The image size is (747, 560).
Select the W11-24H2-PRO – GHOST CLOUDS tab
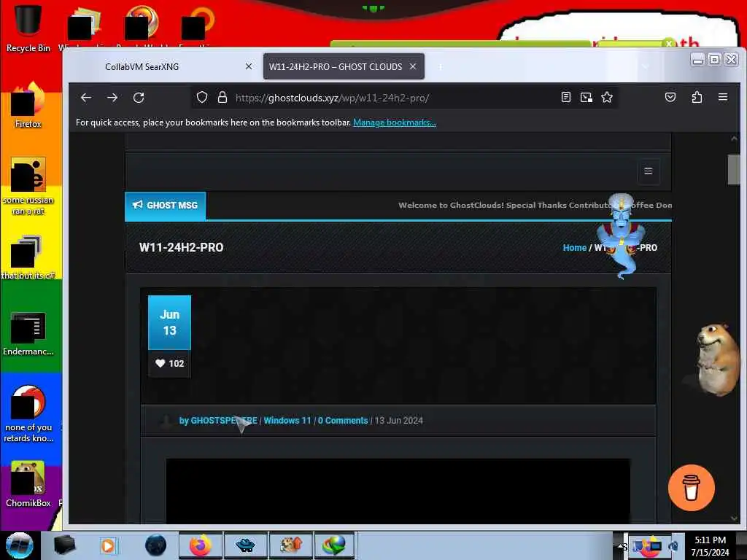(x=336, y=66)
